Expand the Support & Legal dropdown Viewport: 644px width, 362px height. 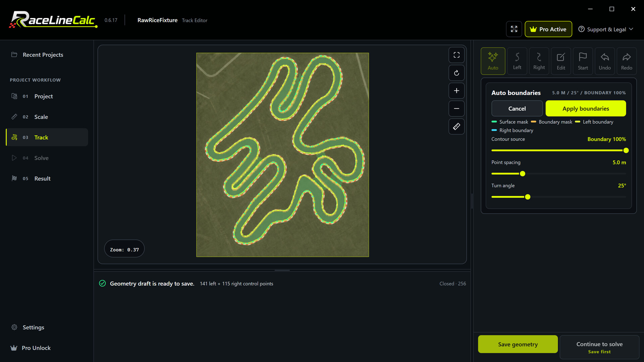[606, 29]
